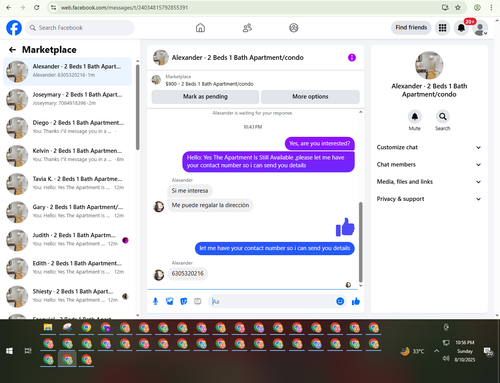Click the browser address bar URL
The height and width of the screenshot is (383, 500).
pyautogui.click(x=124, y=7)
